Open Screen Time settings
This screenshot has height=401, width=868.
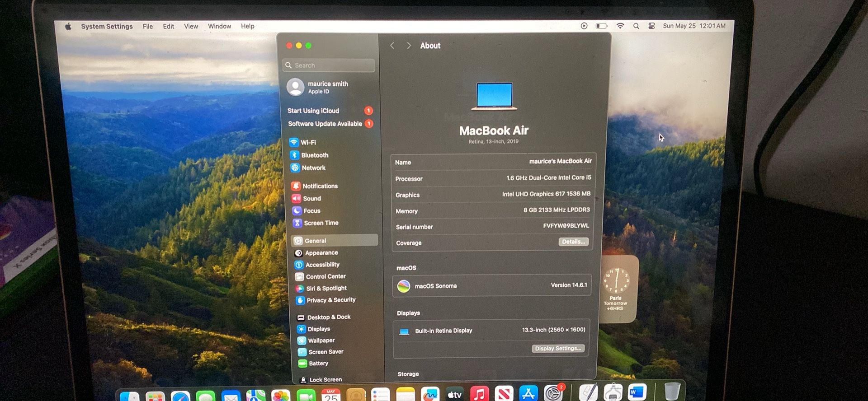click(316, 223)
